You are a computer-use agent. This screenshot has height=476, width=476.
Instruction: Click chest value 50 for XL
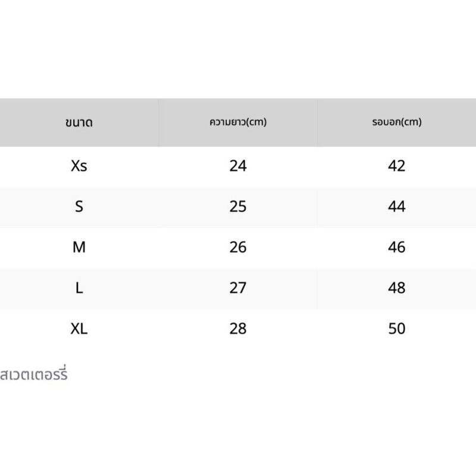(x=396, y=328)
